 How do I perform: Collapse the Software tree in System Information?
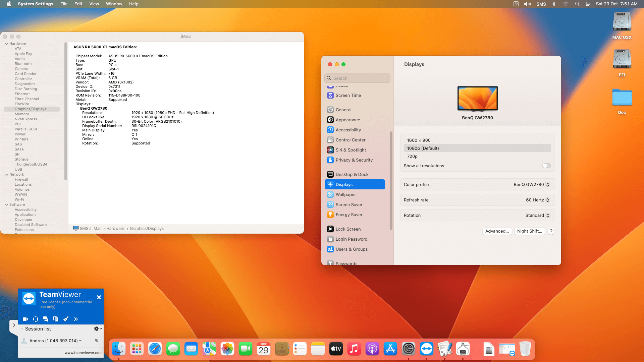[x=7, y=205]
